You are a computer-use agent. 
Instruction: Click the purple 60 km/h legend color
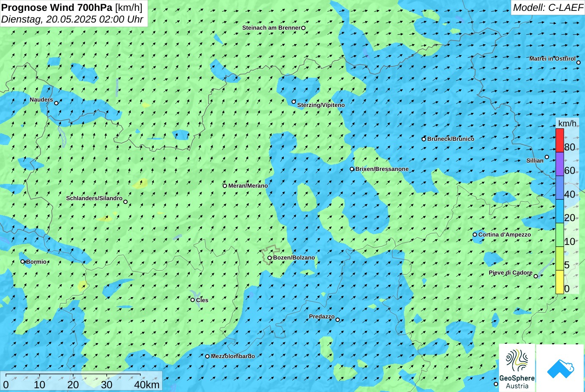click(x=560, y=164)
